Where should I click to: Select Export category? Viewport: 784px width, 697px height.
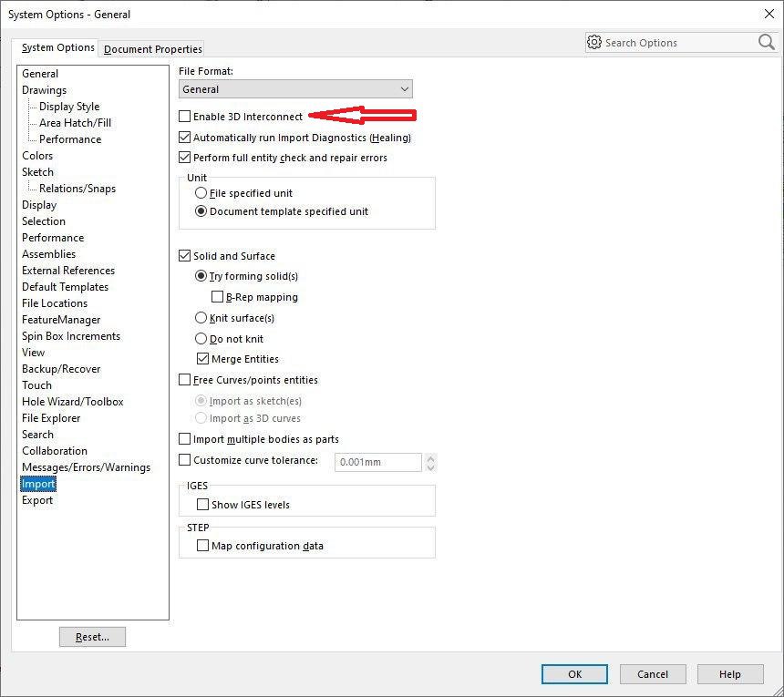tap(37, 500)
